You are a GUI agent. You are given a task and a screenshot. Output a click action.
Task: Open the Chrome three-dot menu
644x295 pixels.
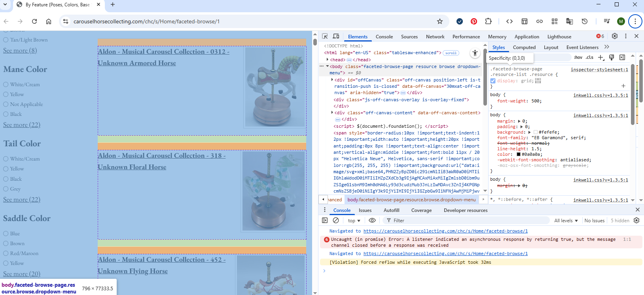click(x=635, y=21)
